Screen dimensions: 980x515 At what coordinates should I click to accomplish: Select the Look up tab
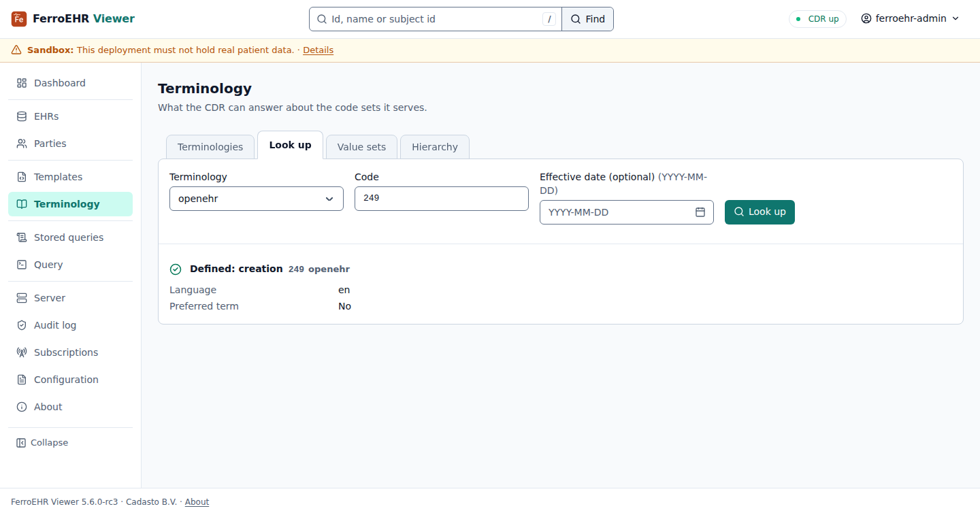(x=291, y=145)
